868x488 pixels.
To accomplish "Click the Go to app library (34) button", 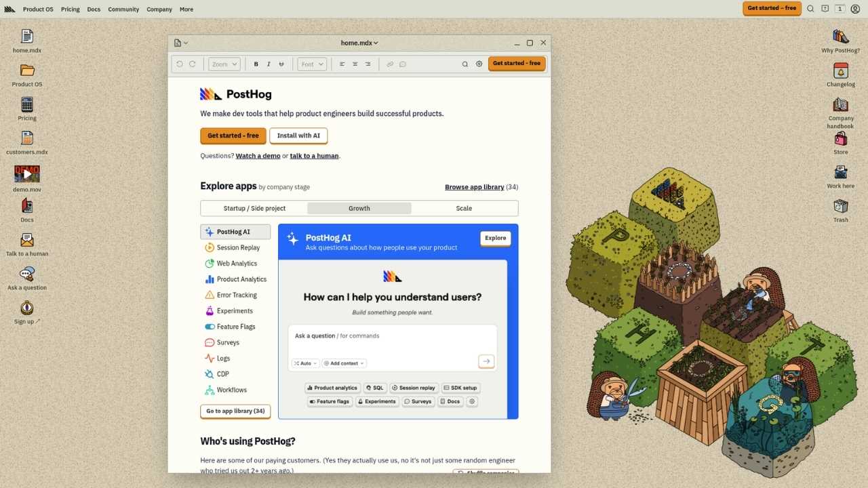I will point(235,411).
